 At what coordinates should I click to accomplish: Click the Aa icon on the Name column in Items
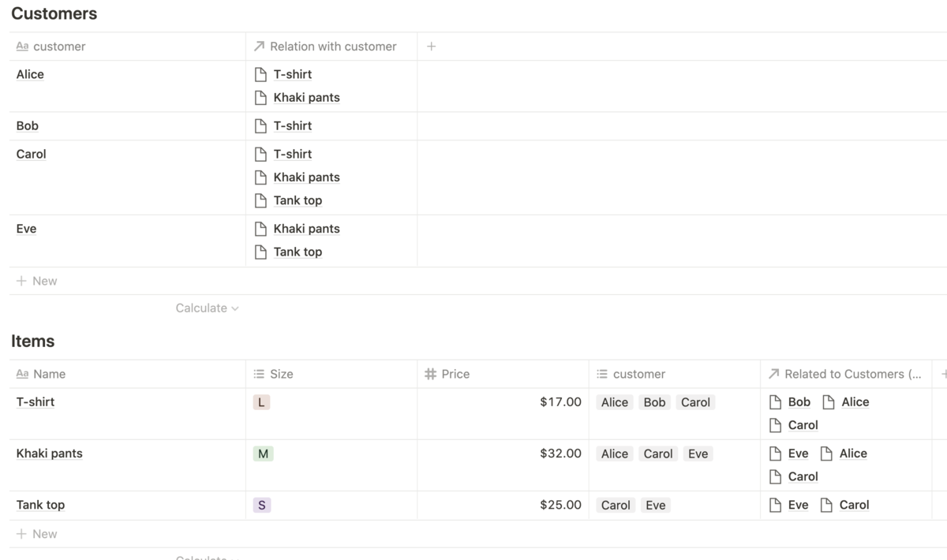pyautogui.click(x=21, y=374)
